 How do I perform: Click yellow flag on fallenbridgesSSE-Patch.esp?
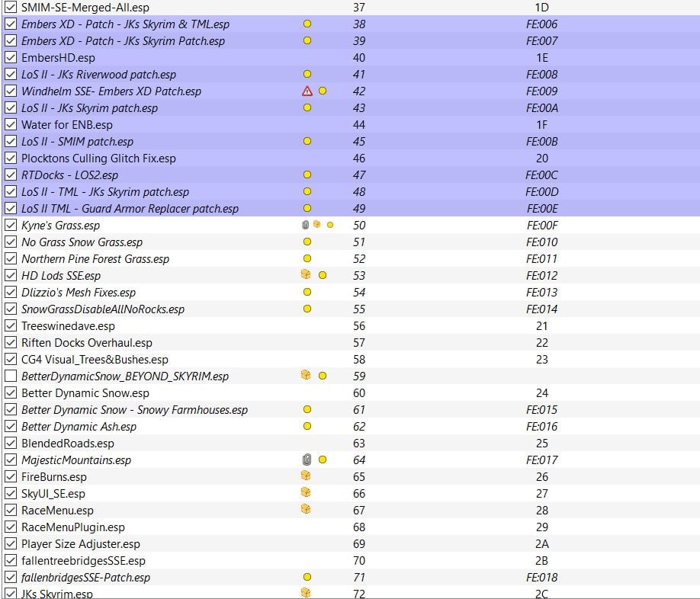(x=307, y=577)
